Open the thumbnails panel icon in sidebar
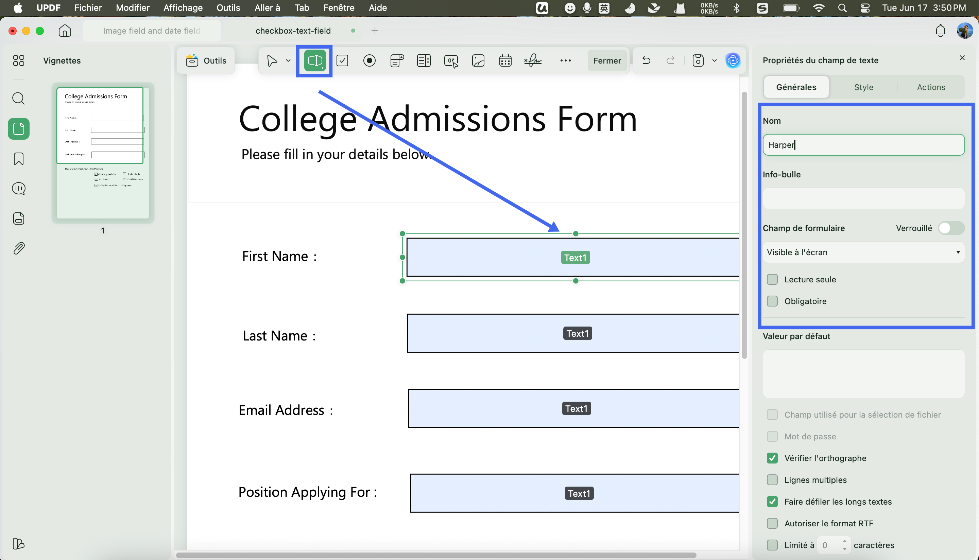979x560 pixels. 18,128
